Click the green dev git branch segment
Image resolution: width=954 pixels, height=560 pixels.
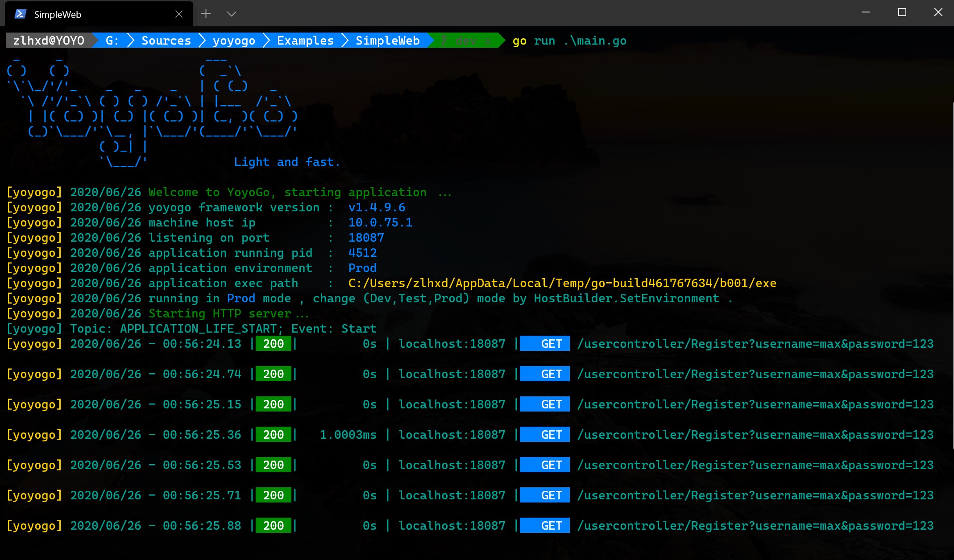(465, 41)
